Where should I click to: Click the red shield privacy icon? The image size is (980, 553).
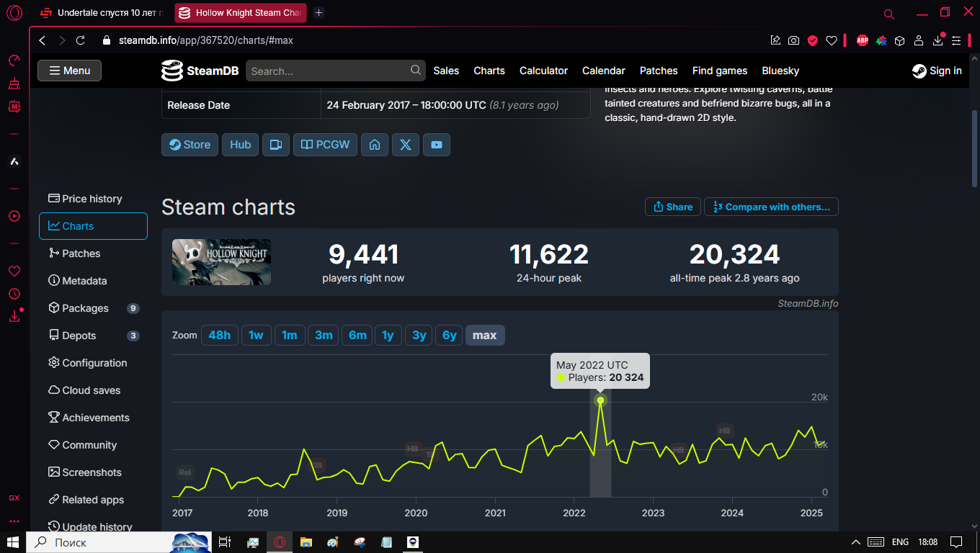(x=812, y=40)
